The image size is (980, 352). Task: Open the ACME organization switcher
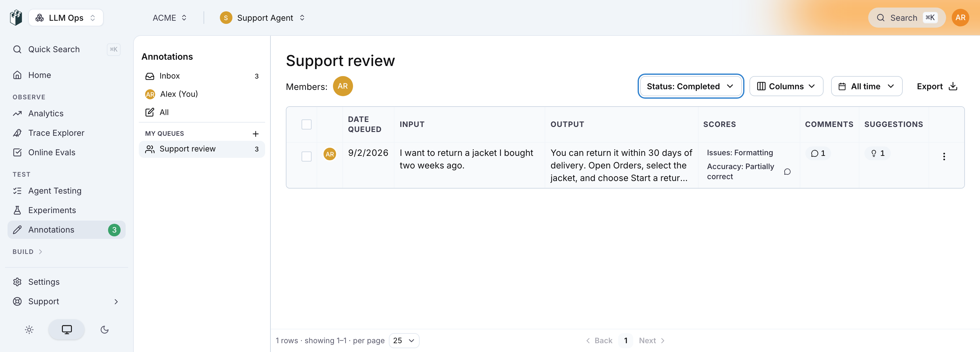coord(169,18)
